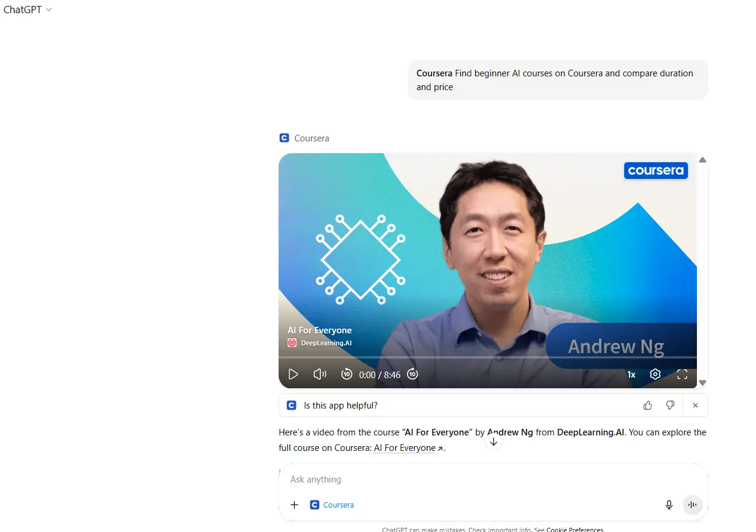Click the Ask anything input field
Screen dimensions: 756x532
click(x=418, y=479)
